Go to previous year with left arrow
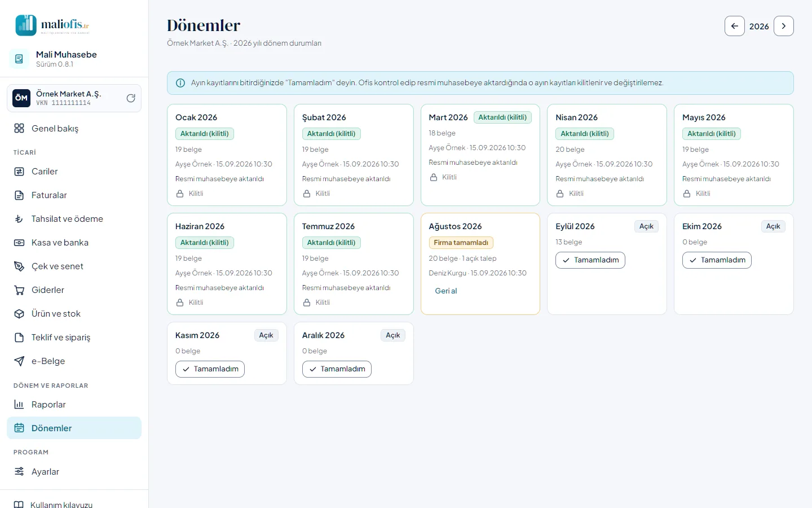 click(735, 26)
